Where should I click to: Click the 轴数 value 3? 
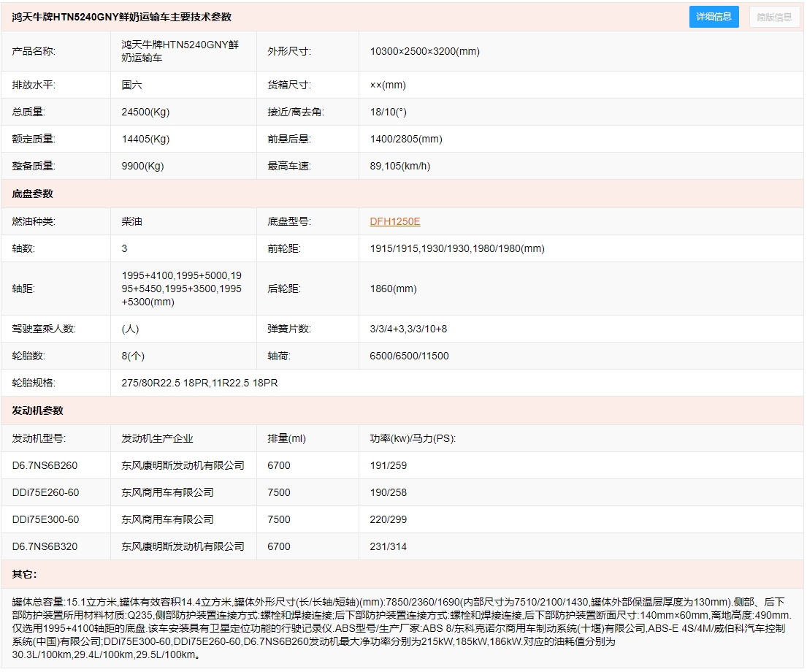click(x=125, y=248)
